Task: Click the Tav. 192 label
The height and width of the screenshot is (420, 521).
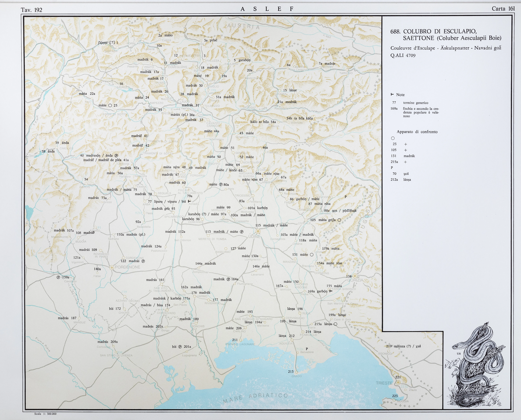Action: point(31,10)
